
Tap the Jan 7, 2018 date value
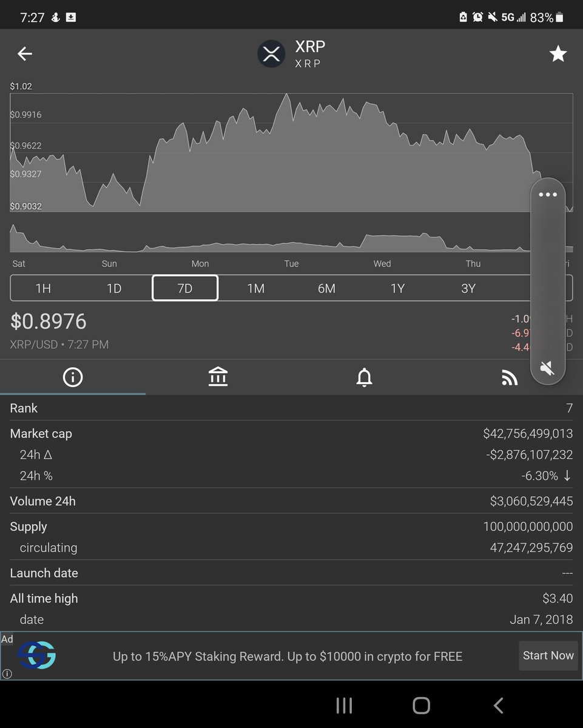click(x=541, y=619)
